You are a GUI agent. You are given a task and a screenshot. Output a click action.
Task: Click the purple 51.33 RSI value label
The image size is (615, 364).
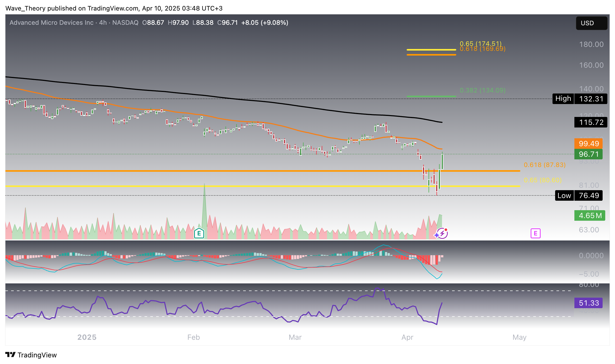tap(588, 303)
